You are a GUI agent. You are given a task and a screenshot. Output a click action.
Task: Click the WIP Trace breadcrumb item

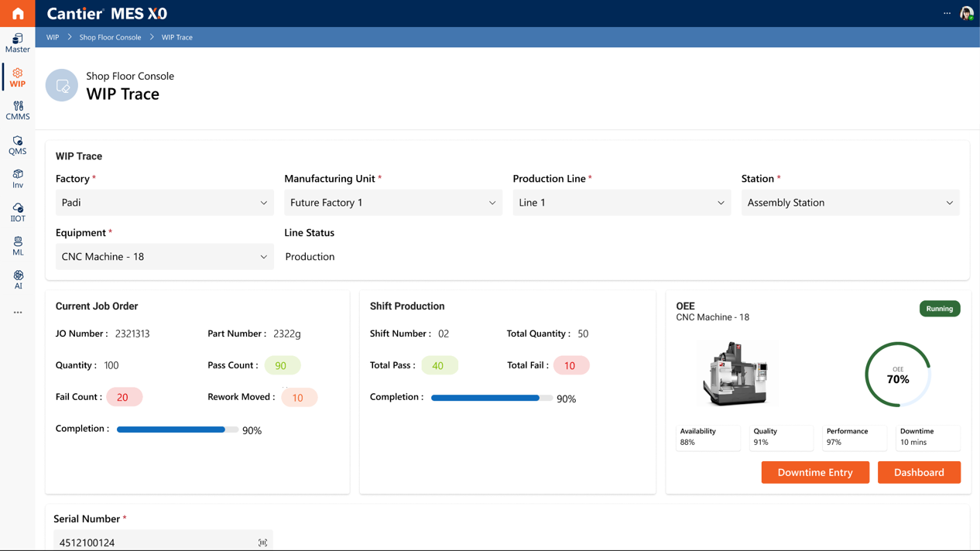tap(177, 37)
